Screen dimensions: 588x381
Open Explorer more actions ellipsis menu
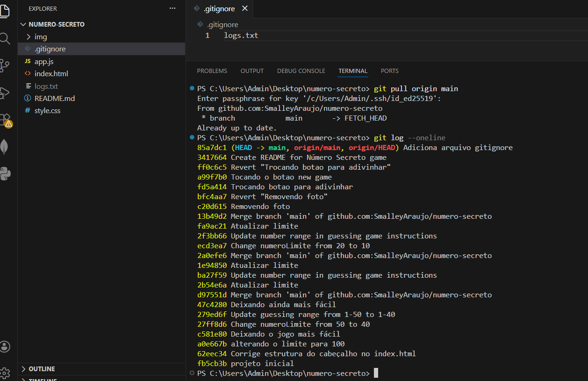coord(172,8)
